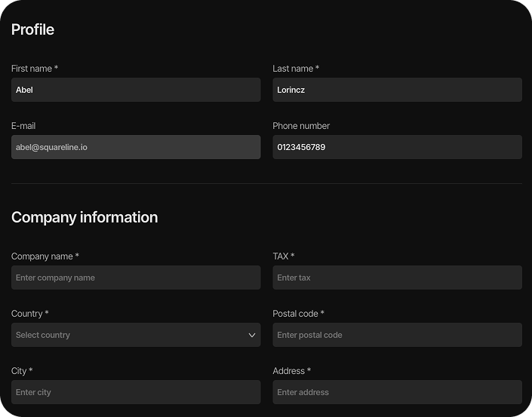Click the "Postal code *" label
The image size is (532, 417).
(x=299, y=314)
